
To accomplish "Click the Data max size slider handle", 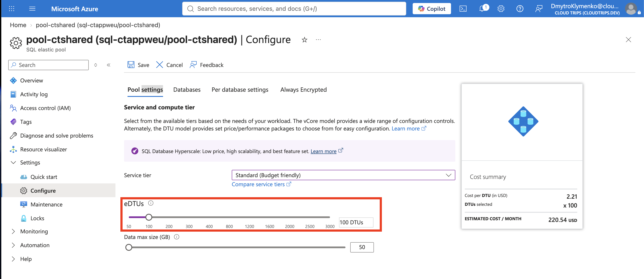I will (129, 247).
